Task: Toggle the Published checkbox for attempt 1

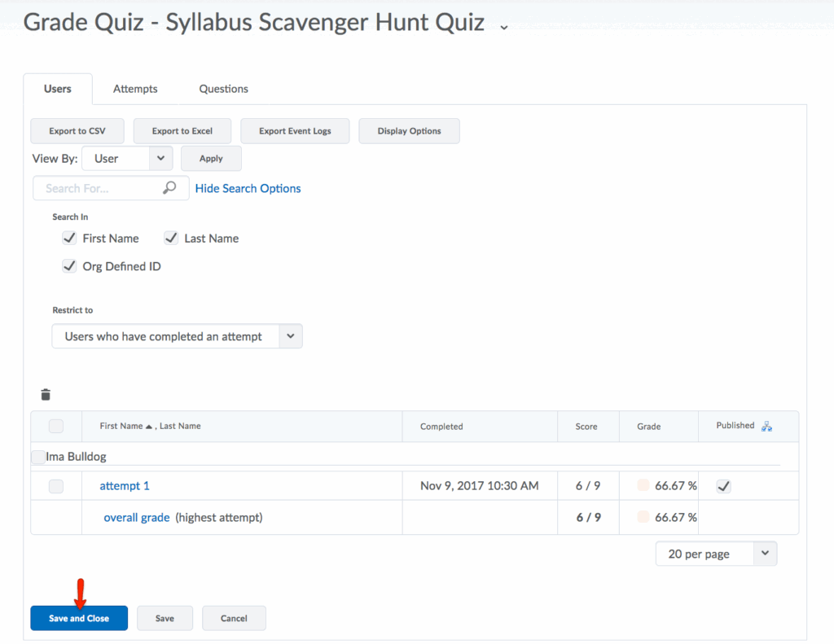Action: (x=723, y=486)
